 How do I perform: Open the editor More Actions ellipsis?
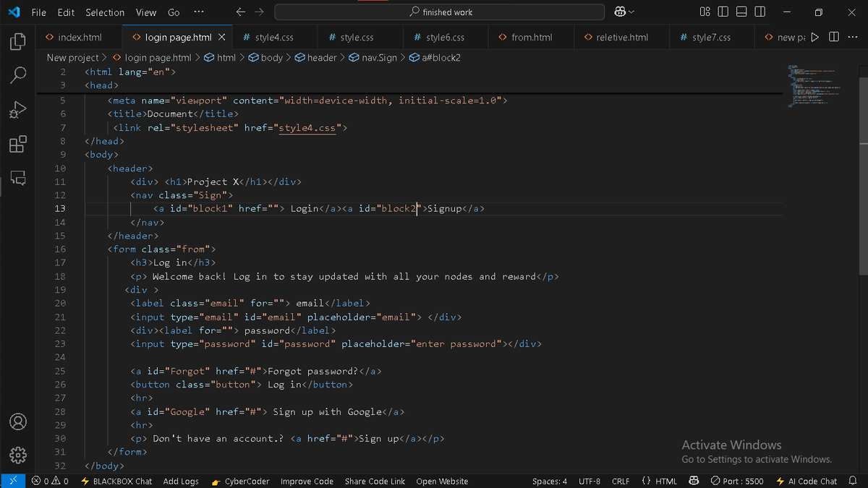(852, 37)
